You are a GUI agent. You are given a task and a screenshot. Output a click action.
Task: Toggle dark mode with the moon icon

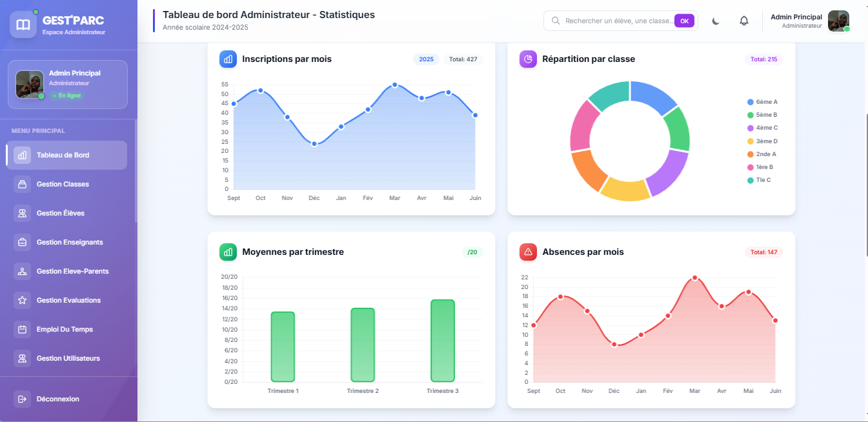coord(716,21)
